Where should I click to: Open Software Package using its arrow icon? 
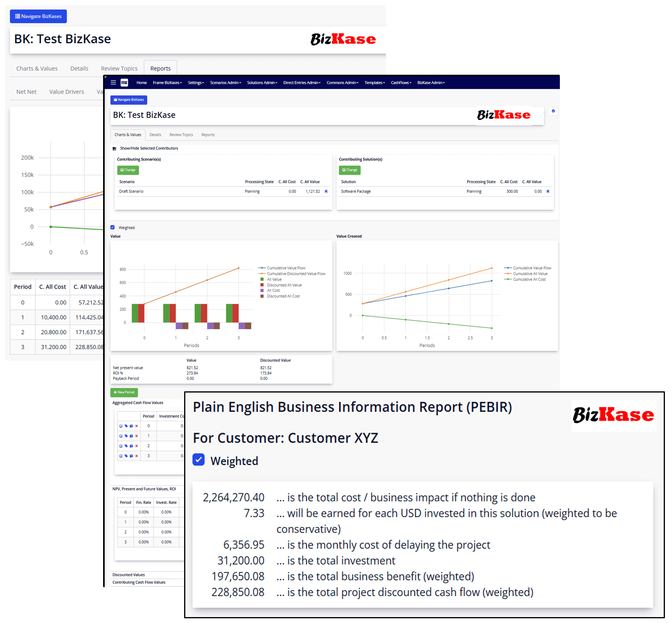[548, 192]
